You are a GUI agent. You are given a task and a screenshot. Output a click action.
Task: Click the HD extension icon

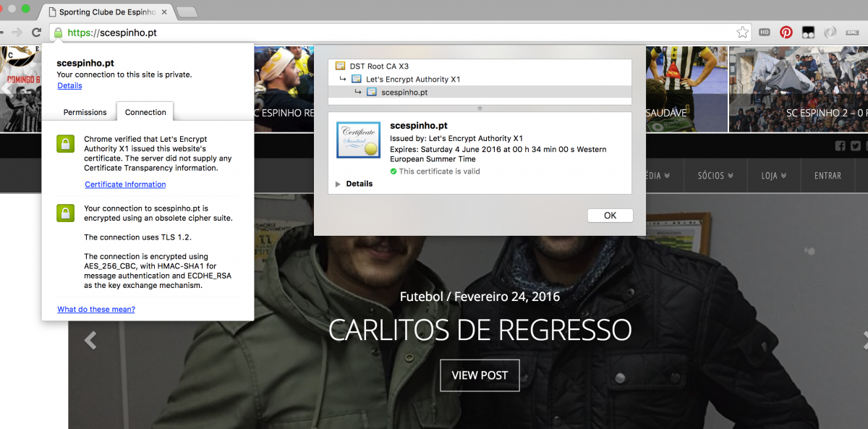(x=765, y=33)
